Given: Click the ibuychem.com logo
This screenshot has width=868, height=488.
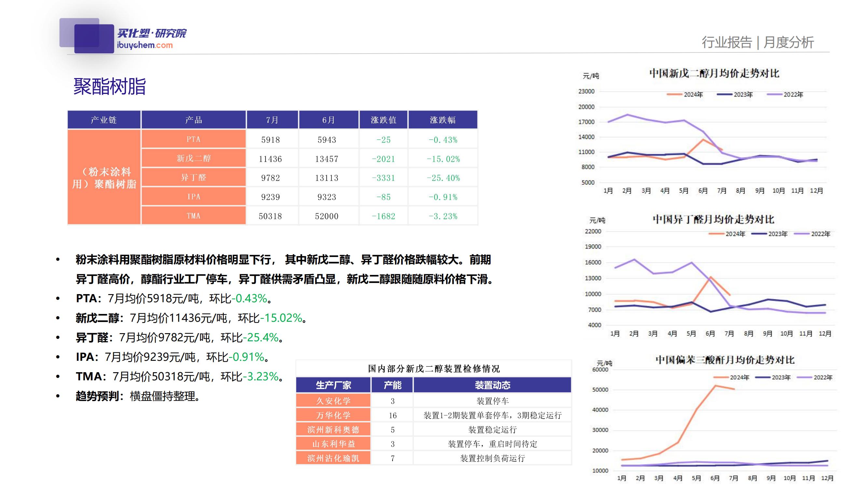Looking at the screenshot, I should click(151, 39).
